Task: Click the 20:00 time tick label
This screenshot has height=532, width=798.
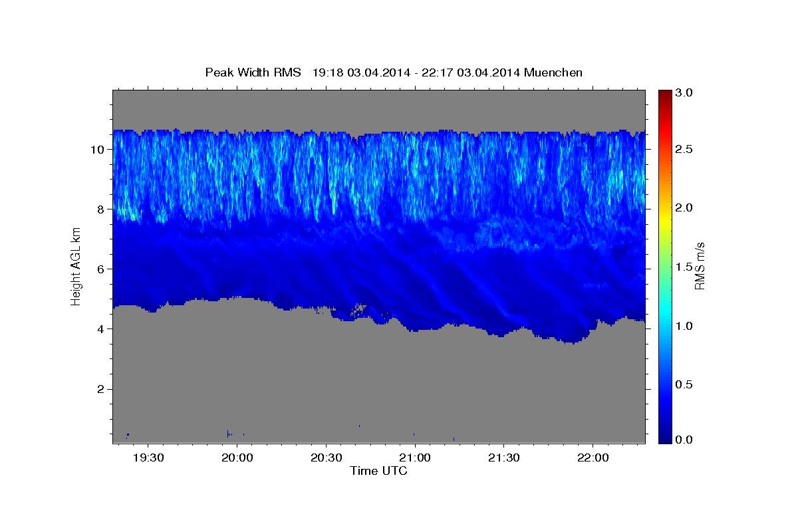Action: [x=237, y=458]
